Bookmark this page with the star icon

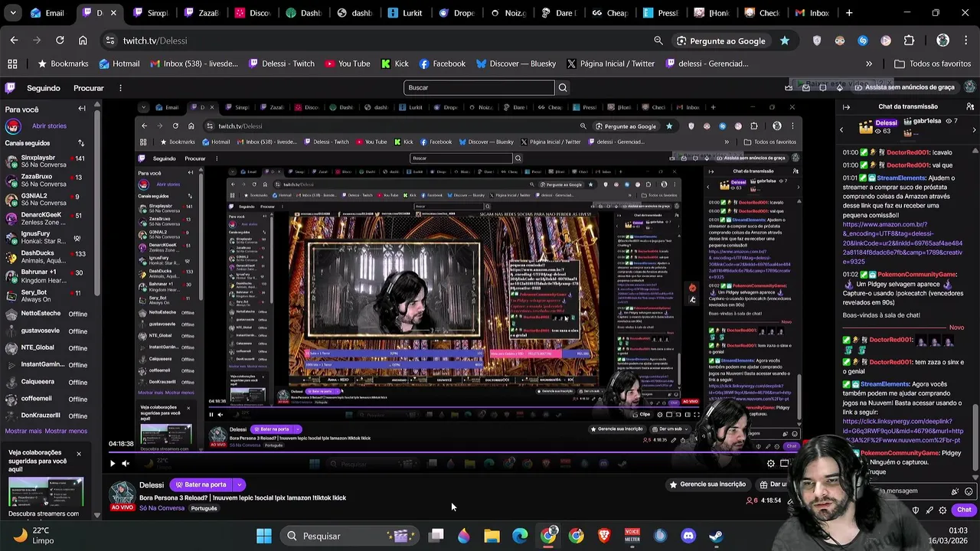click(x=785, y=41)
